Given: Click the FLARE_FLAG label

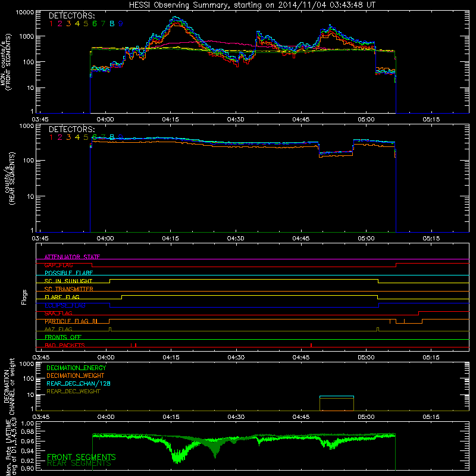Looking at the screenshot, I should 62,297.
